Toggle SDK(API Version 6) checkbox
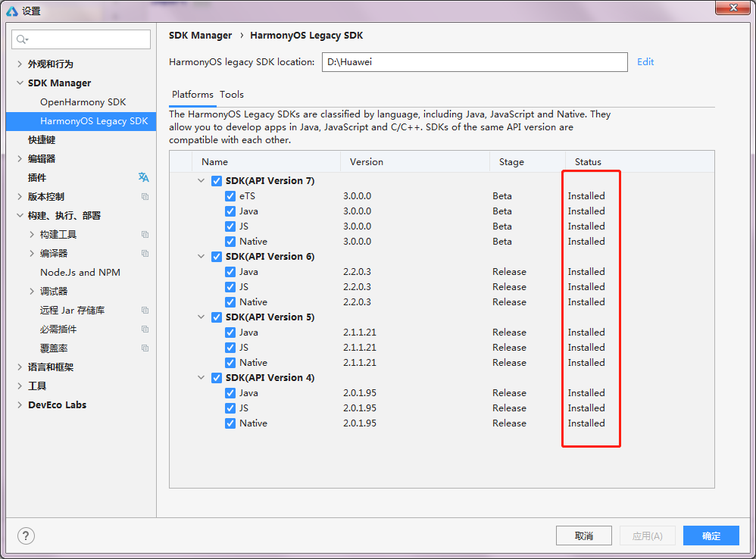 [217, 257]
